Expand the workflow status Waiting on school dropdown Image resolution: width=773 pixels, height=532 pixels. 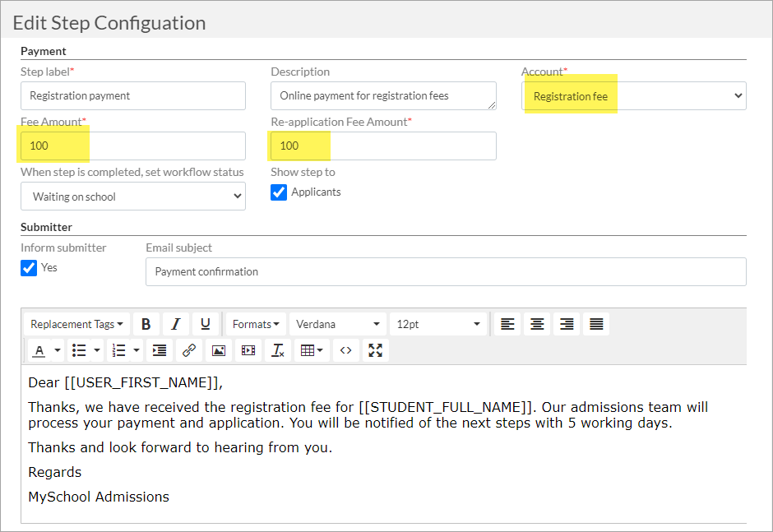click(133, 197)
